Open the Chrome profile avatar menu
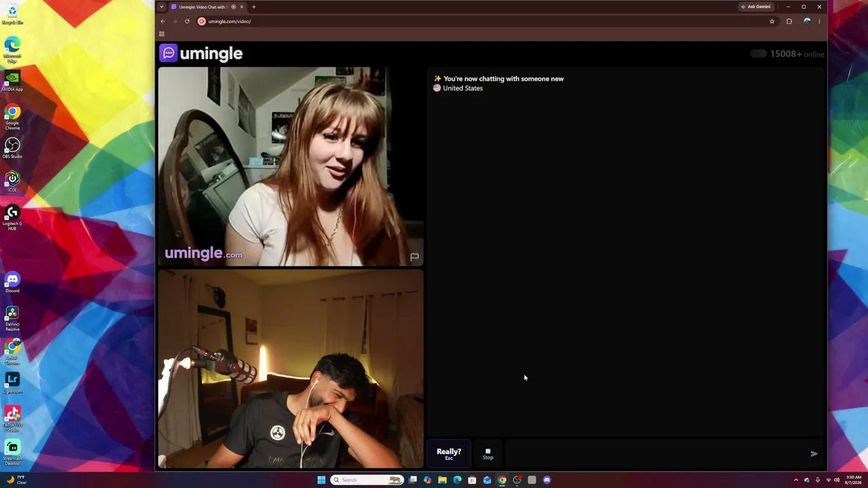The width and height of the screenshot is (868, 488). point(807,21)
